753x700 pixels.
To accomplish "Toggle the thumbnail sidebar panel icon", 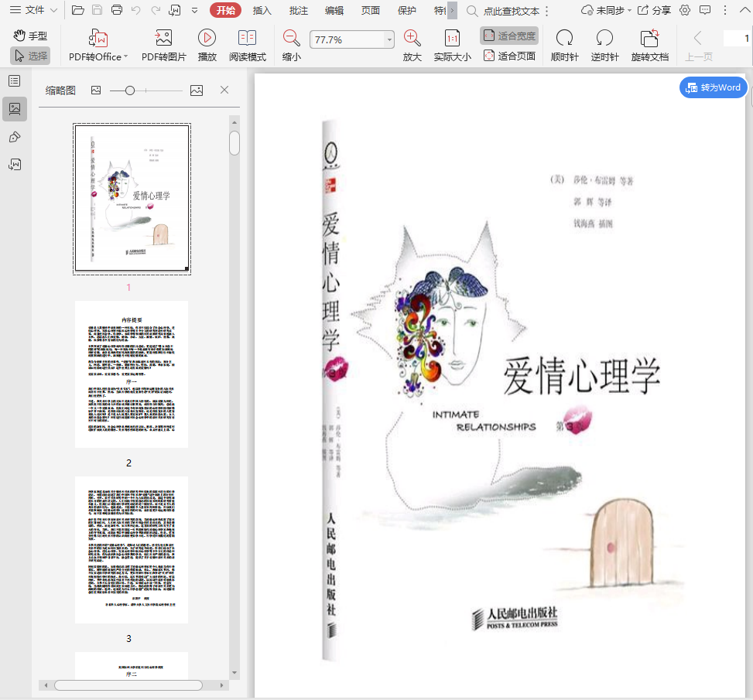I will 15,109.
